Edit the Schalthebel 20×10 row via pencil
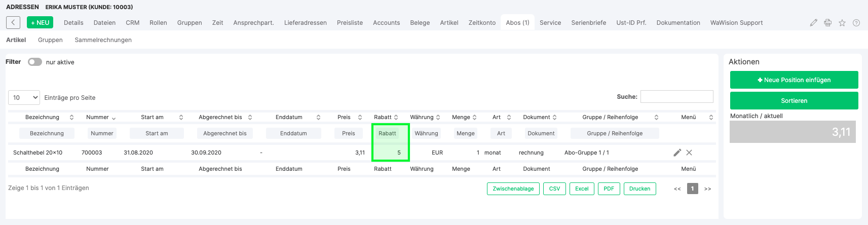 point(677,153)
